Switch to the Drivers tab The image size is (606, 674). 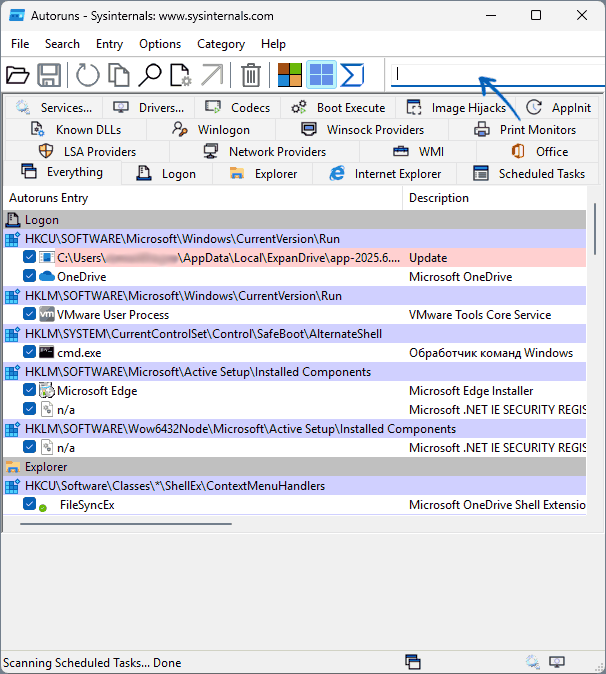[149, 107]
